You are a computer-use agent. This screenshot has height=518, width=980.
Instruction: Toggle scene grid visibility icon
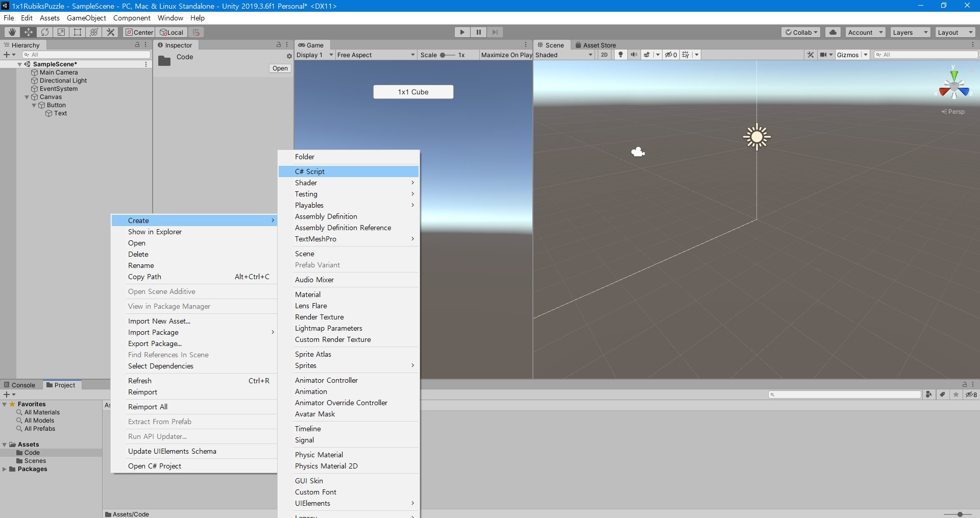coord(685,55)
